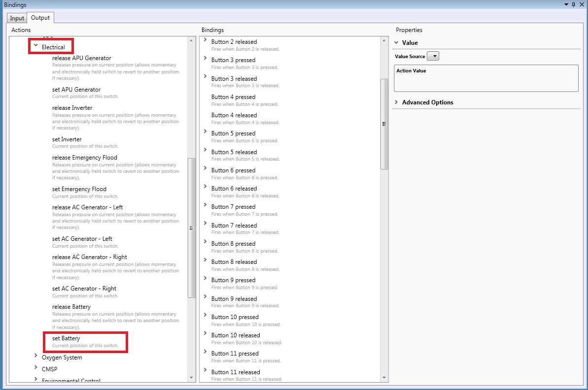Expand Button 11 released binding
This screenshot has height=390, width=588.
coord(205,370)
